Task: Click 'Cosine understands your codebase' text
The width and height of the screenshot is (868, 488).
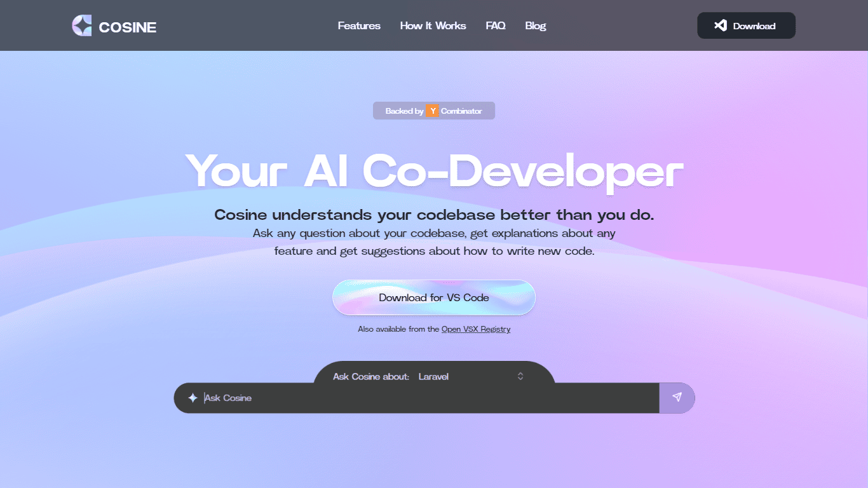Action: (434, 215)
